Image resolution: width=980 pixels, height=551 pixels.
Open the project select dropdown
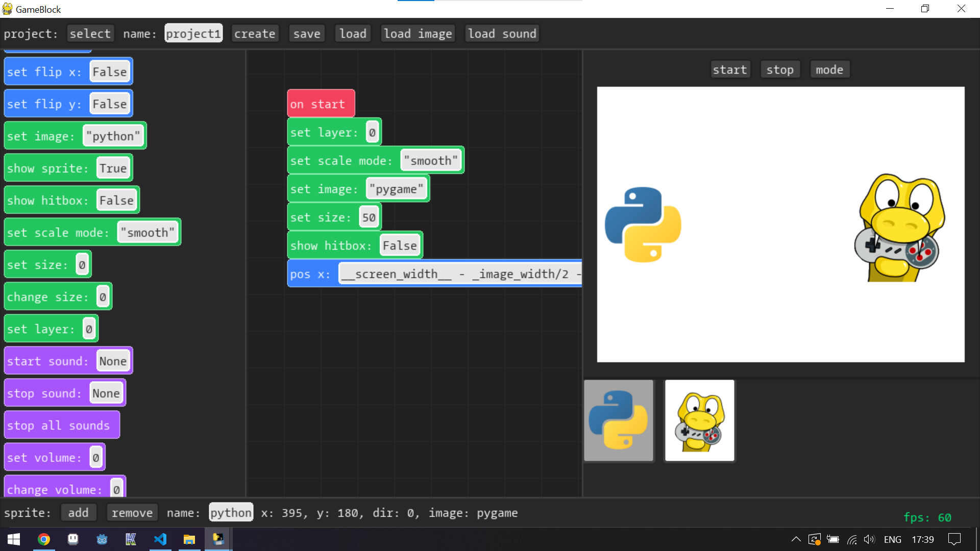tap(90, 34)
